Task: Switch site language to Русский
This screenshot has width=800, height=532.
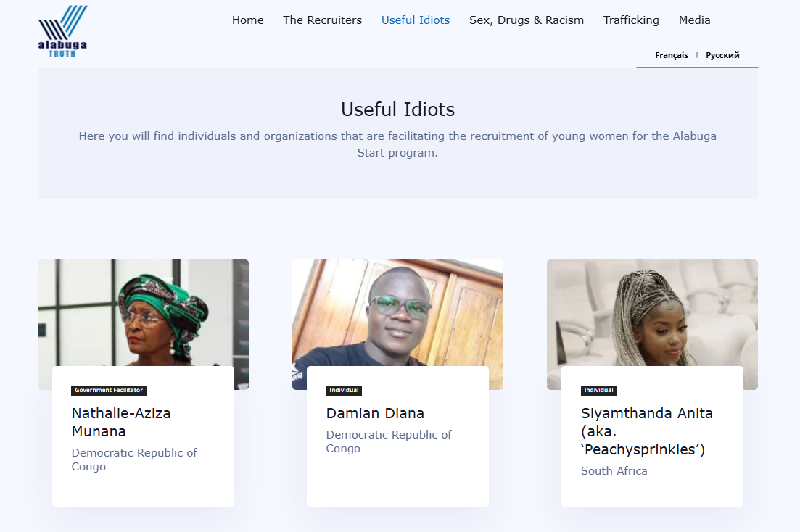Action: (722, 55)
